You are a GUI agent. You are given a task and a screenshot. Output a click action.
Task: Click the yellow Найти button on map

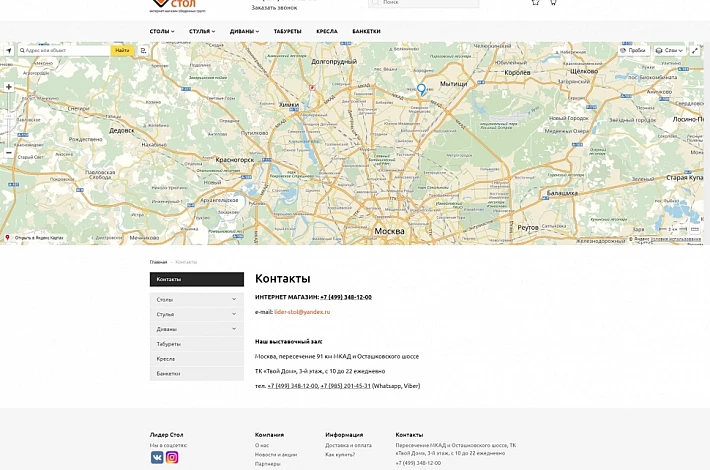click(122, 51)
